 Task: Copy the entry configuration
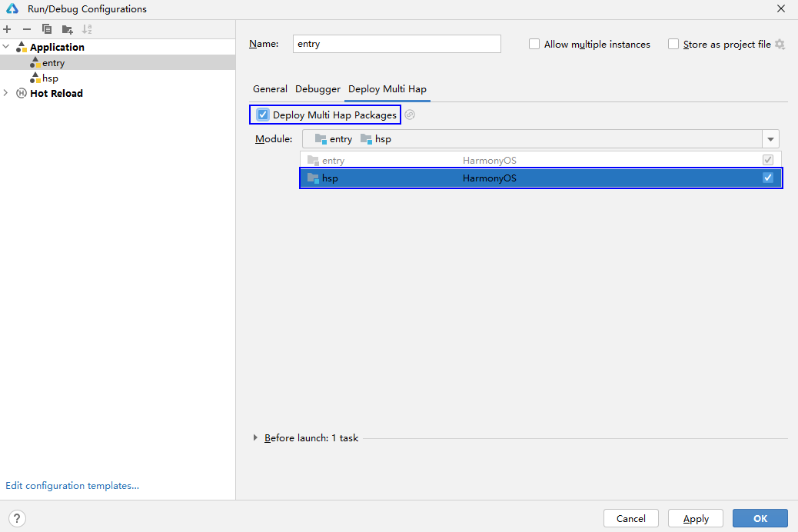pos(46,29)
